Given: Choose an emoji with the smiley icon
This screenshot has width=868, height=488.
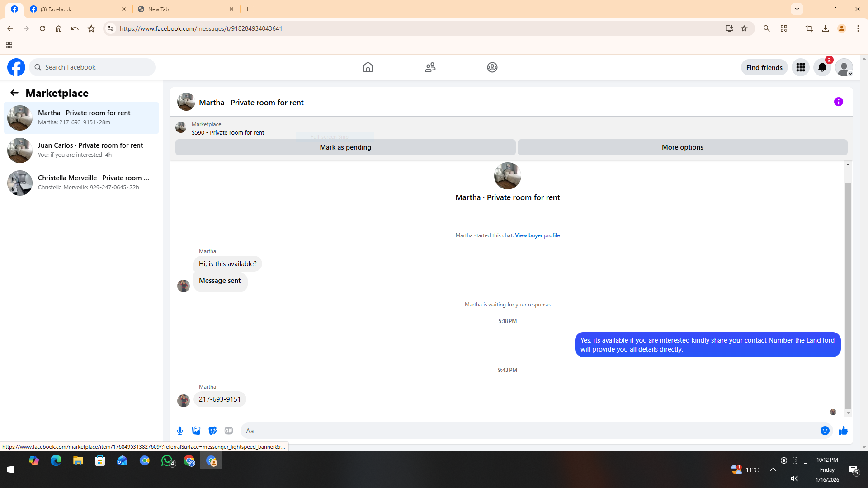Looking at the screenshot, I should tap(825, 431).
